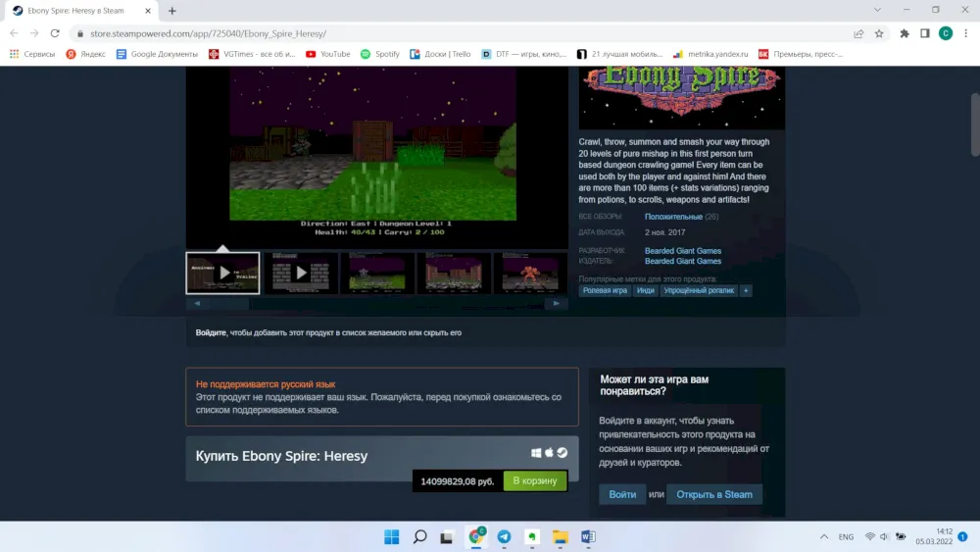Open the DTF bookmark
980x552 pixels.
point(523,54)
